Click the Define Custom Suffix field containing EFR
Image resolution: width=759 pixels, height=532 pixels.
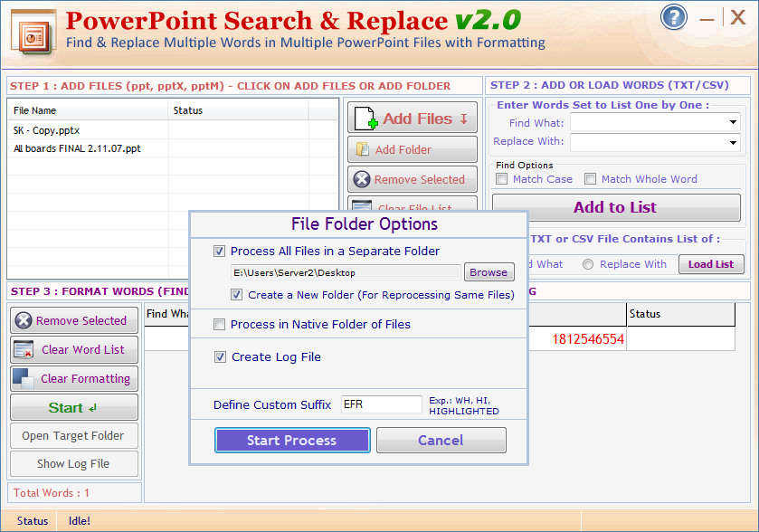382,404
